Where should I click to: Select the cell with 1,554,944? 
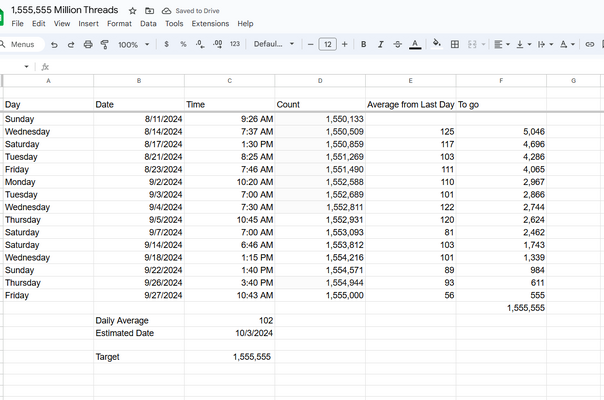tap(320, 283)
